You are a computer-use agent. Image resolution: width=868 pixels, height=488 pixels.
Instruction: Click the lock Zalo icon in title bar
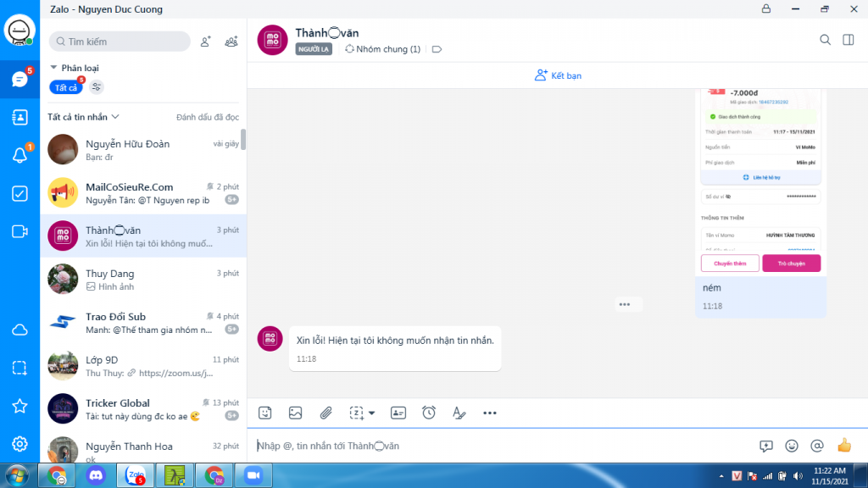click(x=766, y=8)
